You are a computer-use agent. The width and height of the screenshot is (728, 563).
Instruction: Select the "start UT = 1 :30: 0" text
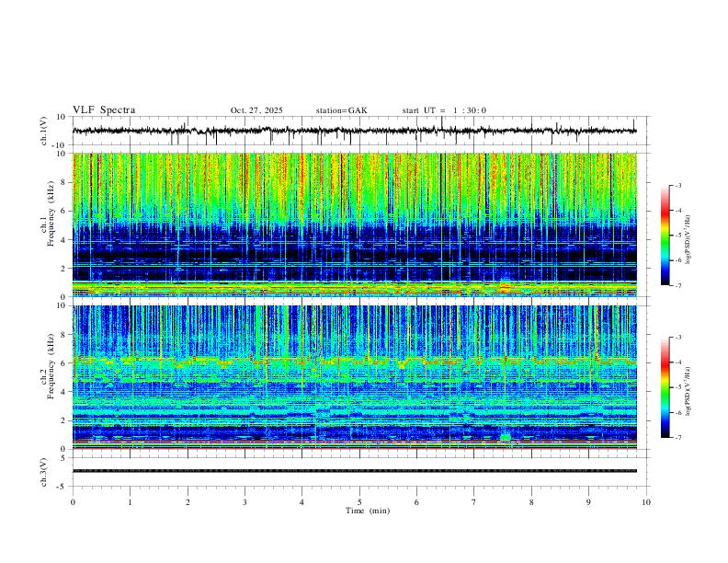pyautogui.click(x=444, y=110)
